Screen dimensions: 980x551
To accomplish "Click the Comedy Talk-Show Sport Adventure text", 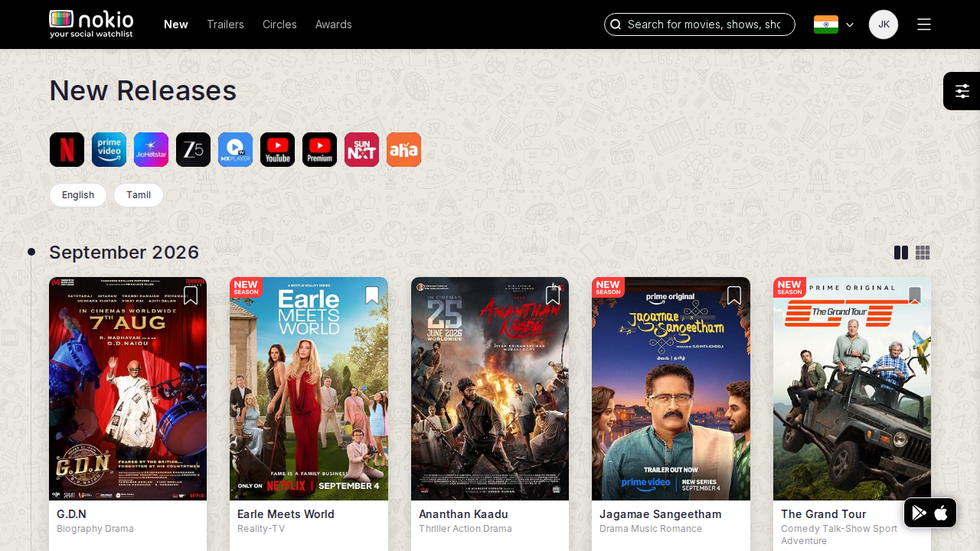I will coord(839,535).
